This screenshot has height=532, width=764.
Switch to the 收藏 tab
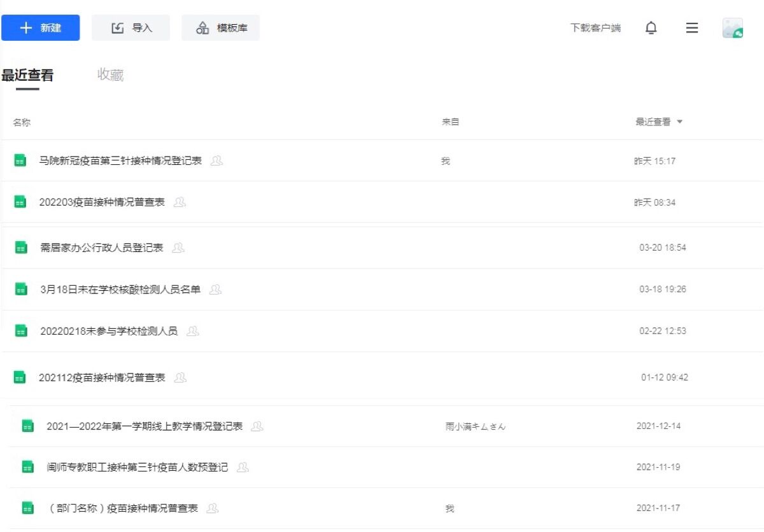coord(110,75)
